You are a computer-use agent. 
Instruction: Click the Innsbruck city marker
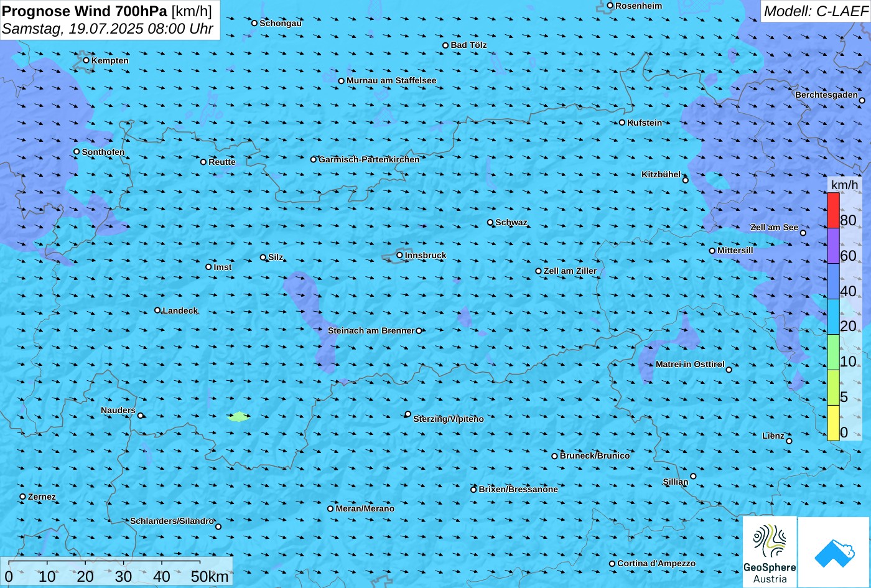tap(399, 255)
